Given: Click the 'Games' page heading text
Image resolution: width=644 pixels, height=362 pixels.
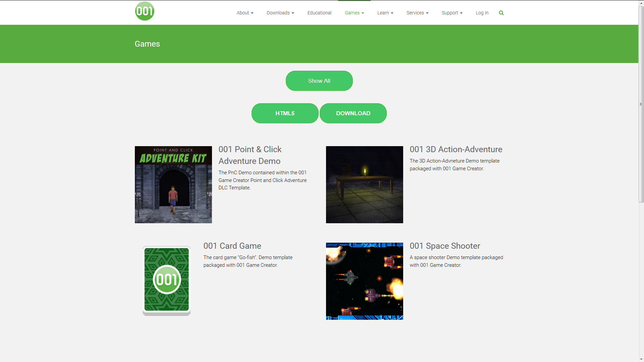Looking at the screenshot, I should coord(147,44).
